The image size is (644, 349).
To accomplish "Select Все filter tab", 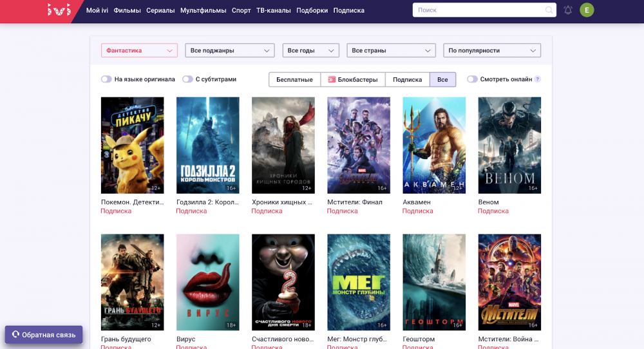I will (x=442, y=80).
